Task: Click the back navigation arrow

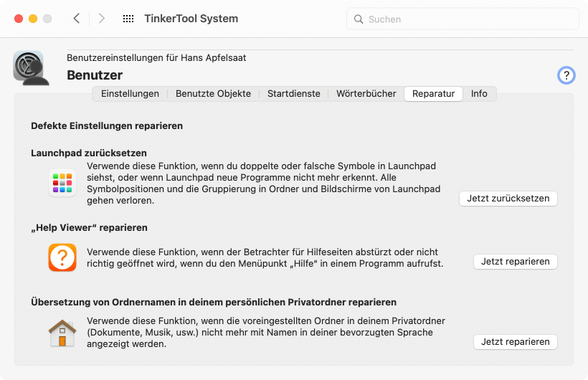Action: tap(77, 19)
